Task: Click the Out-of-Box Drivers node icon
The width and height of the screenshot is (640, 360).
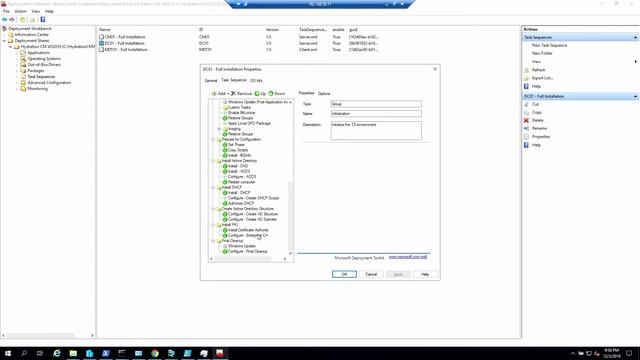Action: 23,64
